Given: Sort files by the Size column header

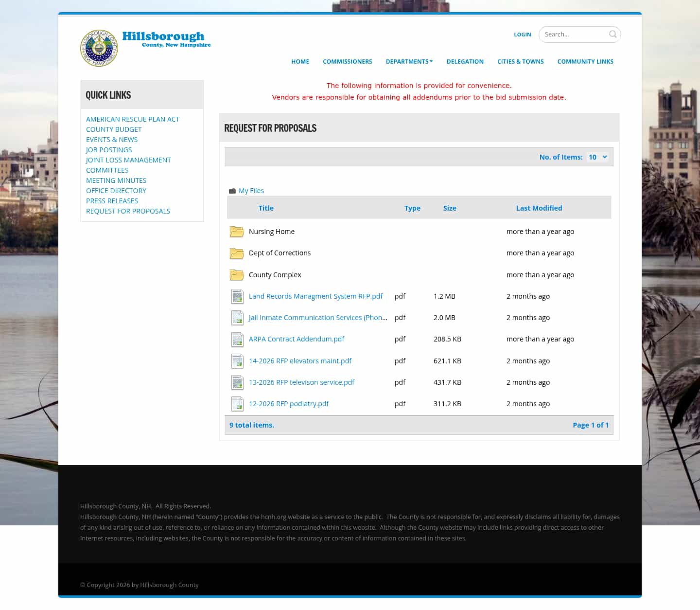Looking at the screenshot, I should click(x=450, y=208).
